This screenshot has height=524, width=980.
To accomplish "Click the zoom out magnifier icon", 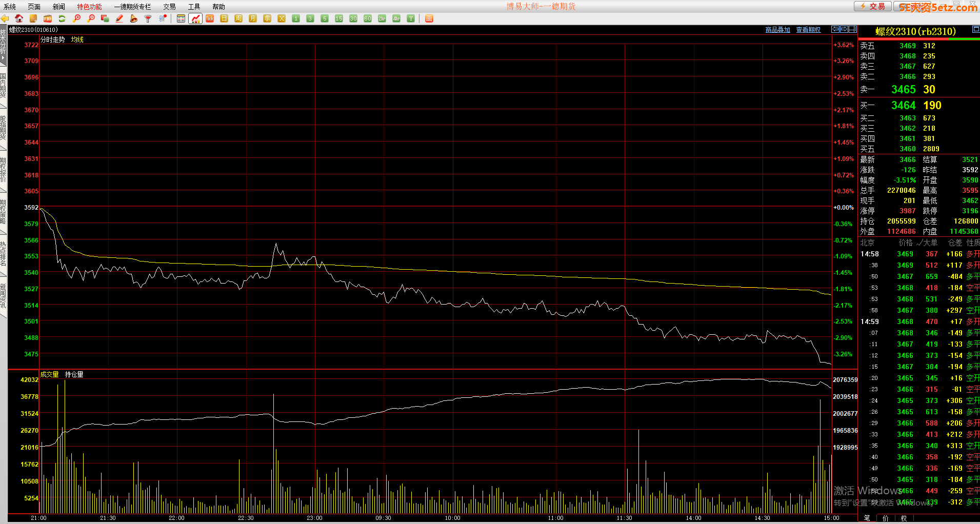I will pos(91,18).
